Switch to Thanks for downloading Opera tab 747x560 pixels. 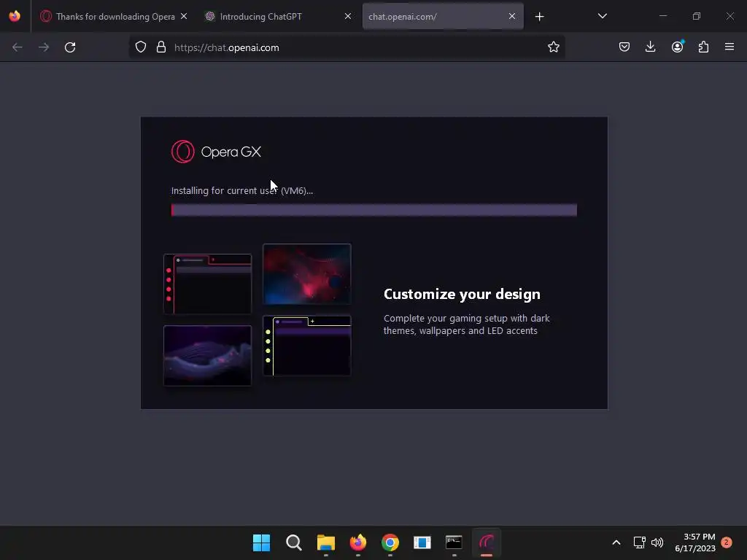click(x=115, y=16)
